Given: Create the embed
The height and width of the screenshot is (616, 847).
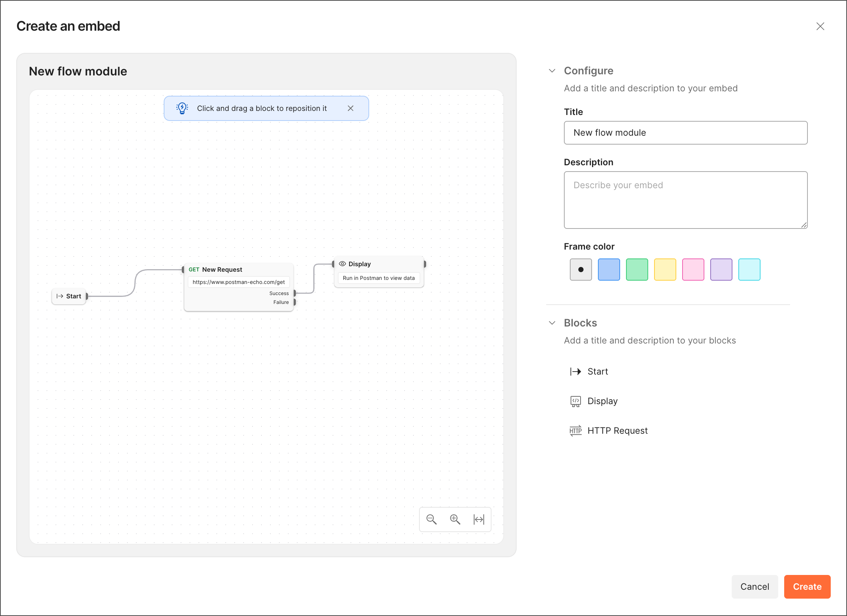Looking at the screenshot, I should [x=807, y=586].
